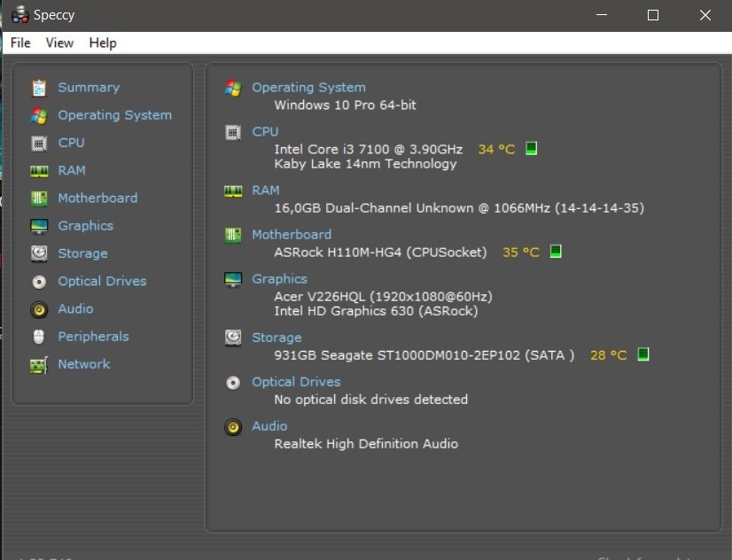The image size is (732, 560).
Task: Select Operating System in the sidebar list
Action: point(114,115)
